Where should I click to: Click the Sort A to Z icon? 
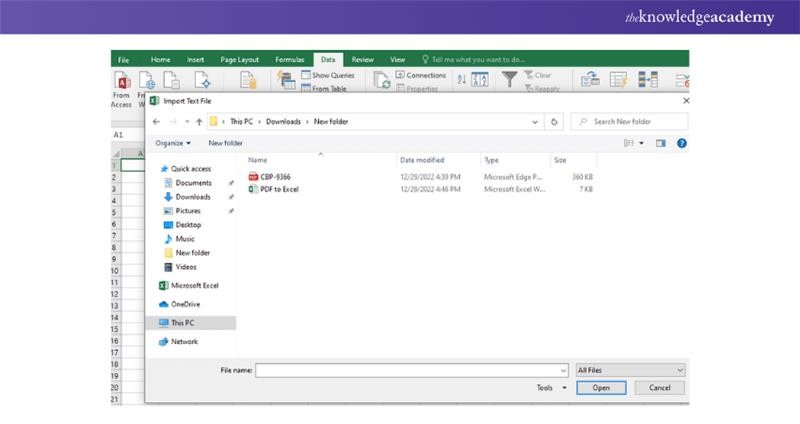pos(461,79)
